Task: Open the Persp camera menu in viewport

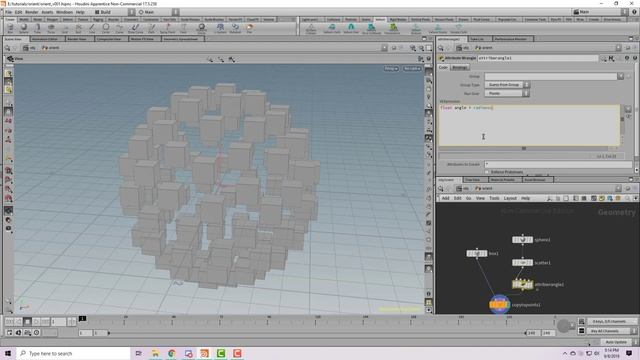Action: pos(391,69)
